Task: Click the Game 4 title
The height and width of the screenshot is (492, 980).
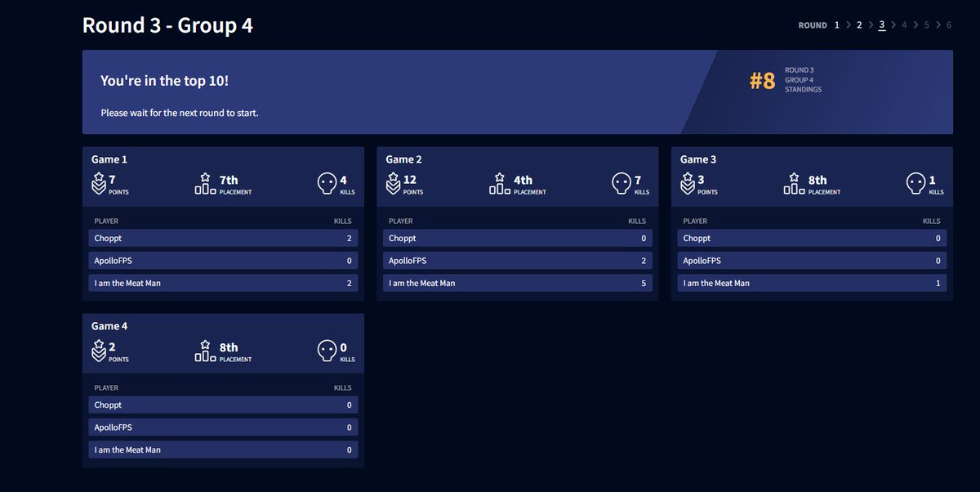Action: point(109,326)
